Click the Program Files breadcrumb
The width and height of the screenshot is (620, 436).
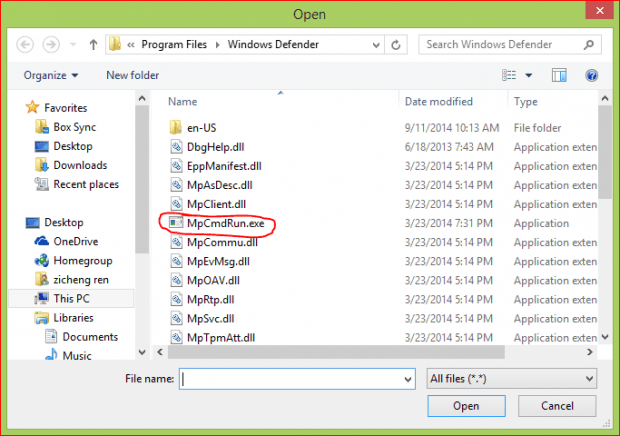[x=174, y=44]
